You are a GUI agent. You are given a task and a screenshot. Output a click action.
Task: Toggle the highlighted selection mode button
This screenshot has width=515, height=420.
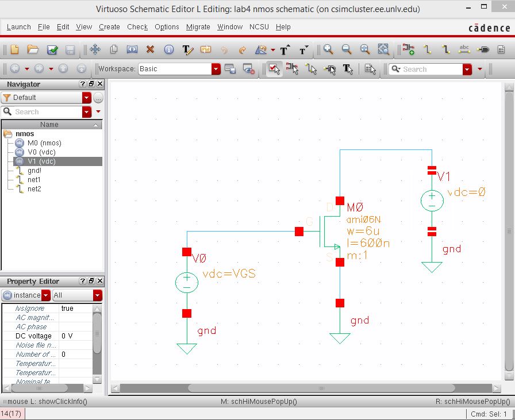[274, 69]
